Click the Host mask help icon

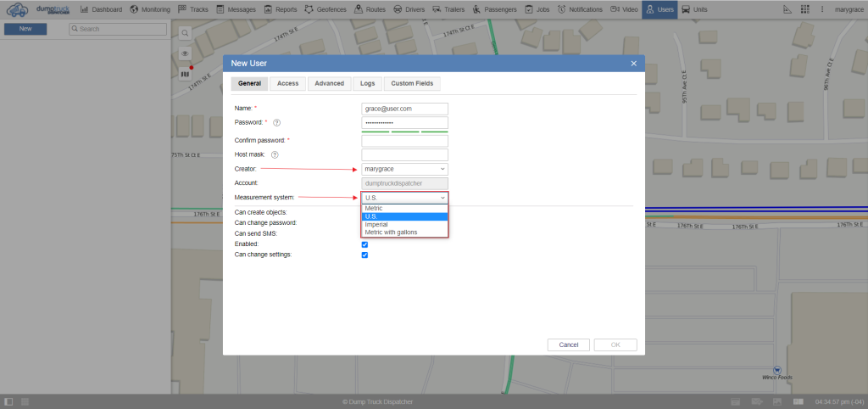point(274,154)
